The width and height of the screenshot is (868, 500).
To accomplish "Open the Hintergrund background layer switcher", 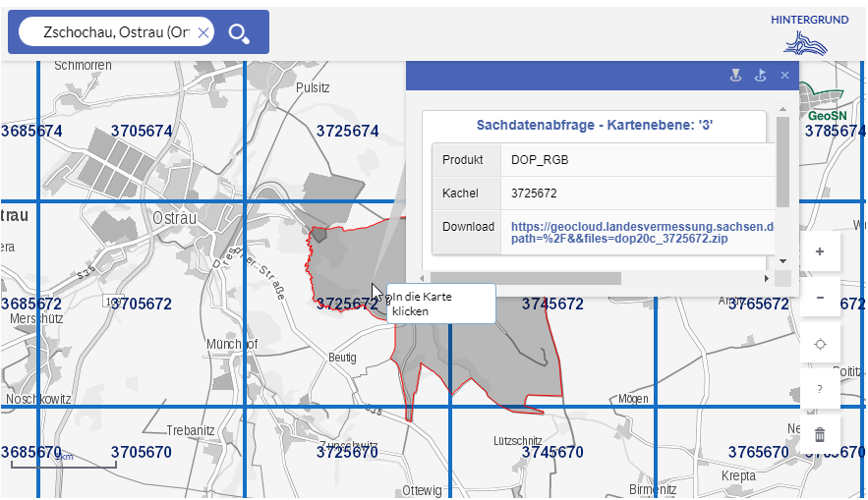I will (x=811, y=34).
